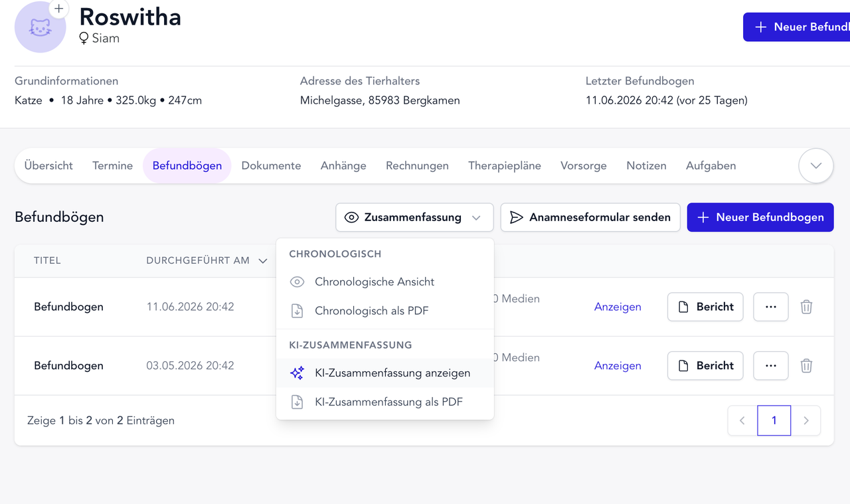Image resolution: width=850 pixels, height=504 pixels.
Task: Click Anamneseformular senden button
Action: pos(590,217)
